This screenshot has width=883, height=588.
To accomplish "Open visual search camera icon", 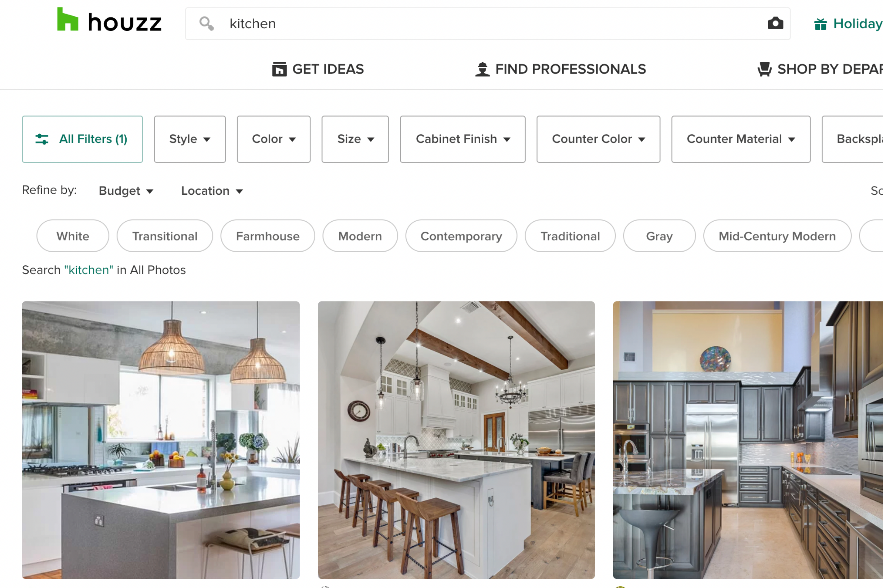I will pyautogui.click(x=775, y=23).
